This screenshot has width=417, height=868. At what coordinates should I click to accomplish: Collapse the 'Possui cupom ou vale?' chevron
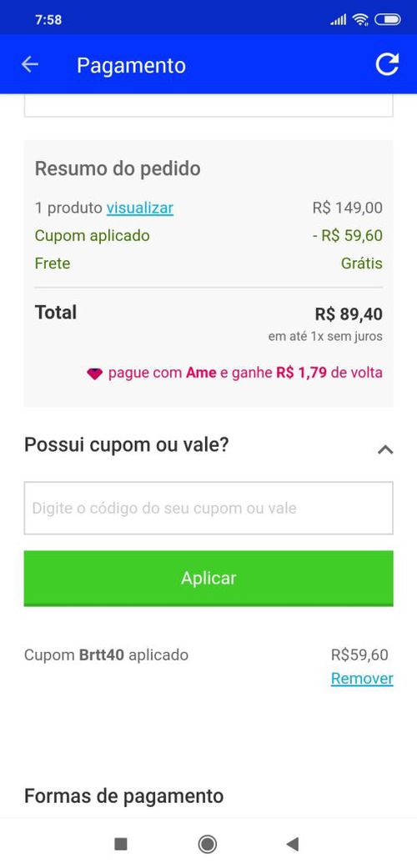(x=385, y=449)
